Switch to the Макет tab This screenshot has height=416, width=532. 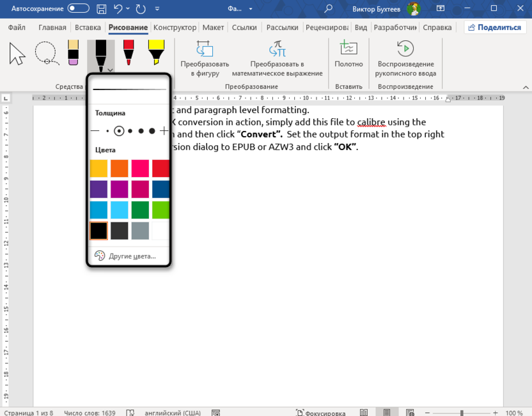tap(213, 27)
